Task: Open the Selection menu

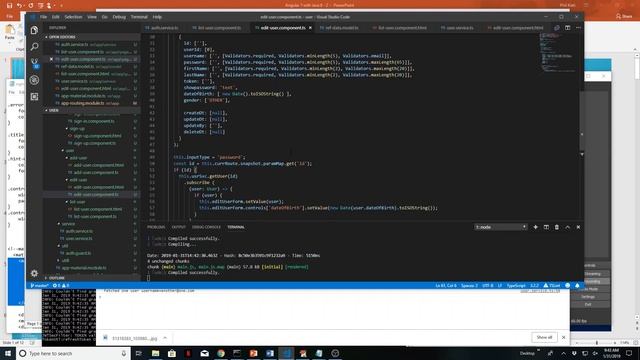Action: 73,17
